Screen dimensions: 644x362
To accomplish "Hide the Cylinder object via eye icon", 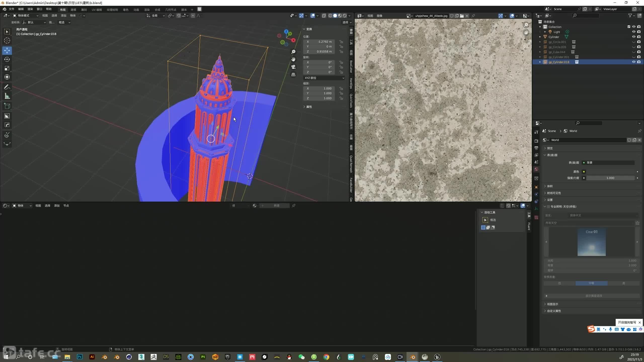I will click(634, 37).
